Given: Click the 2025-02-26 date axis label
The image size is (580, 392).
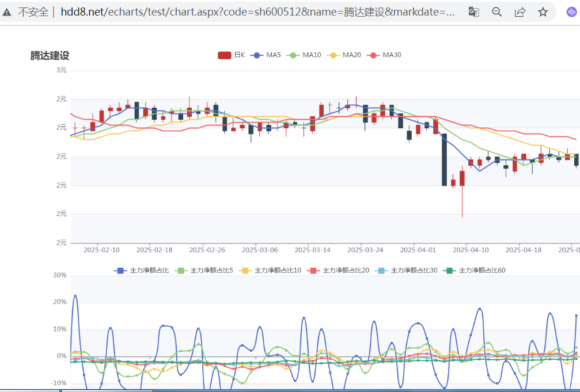Looking at the screenshot, I should 207,250.
